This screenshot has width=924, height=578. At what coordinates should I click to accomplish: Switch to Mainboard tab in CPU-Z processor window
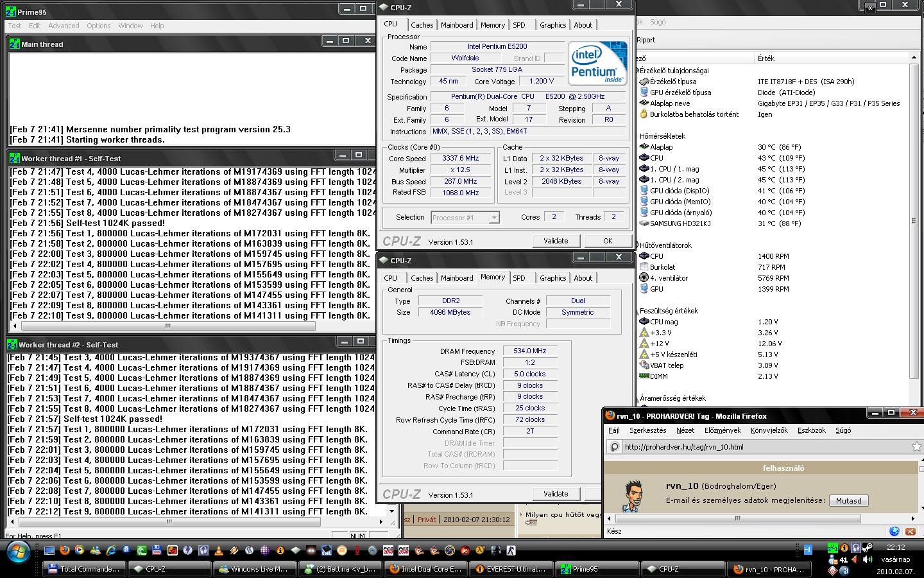click(457, 25)
